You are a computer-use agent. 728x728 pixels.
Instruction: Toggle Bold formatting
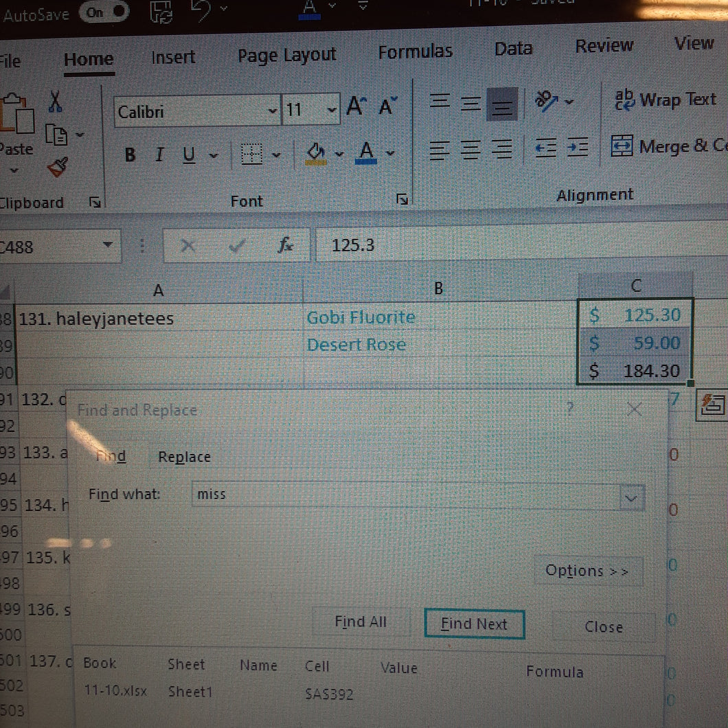click(x=130, y=155)
